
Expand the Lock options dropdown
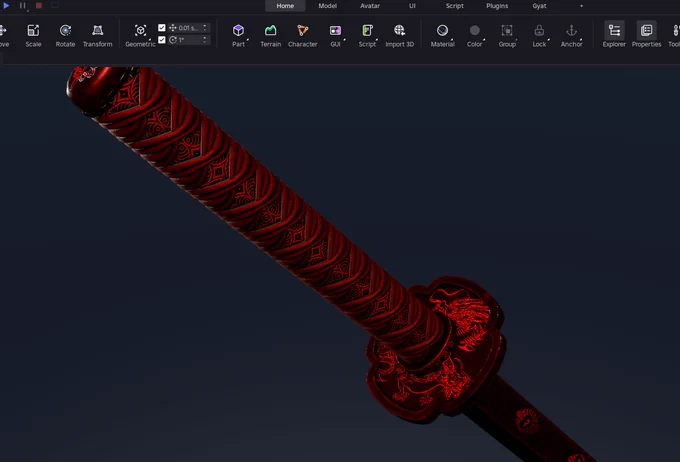click(549, 40)
